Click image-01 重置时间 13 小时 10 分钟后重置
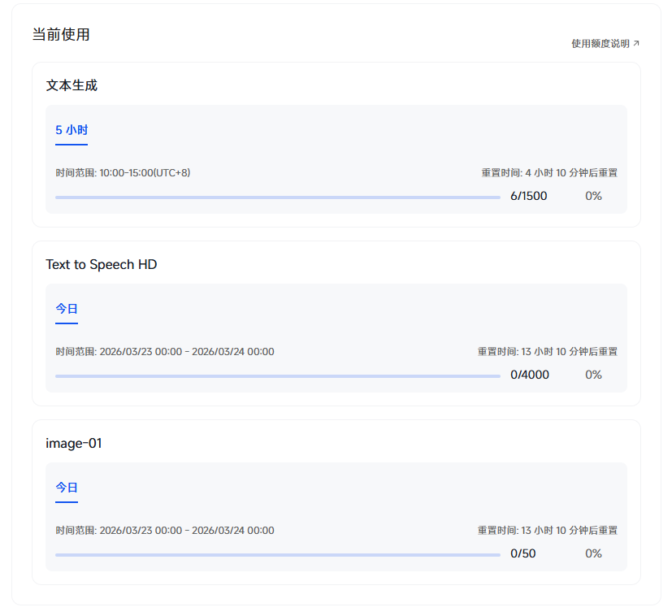672x616 pixels. pyautogui.click(x=548, y=531)
